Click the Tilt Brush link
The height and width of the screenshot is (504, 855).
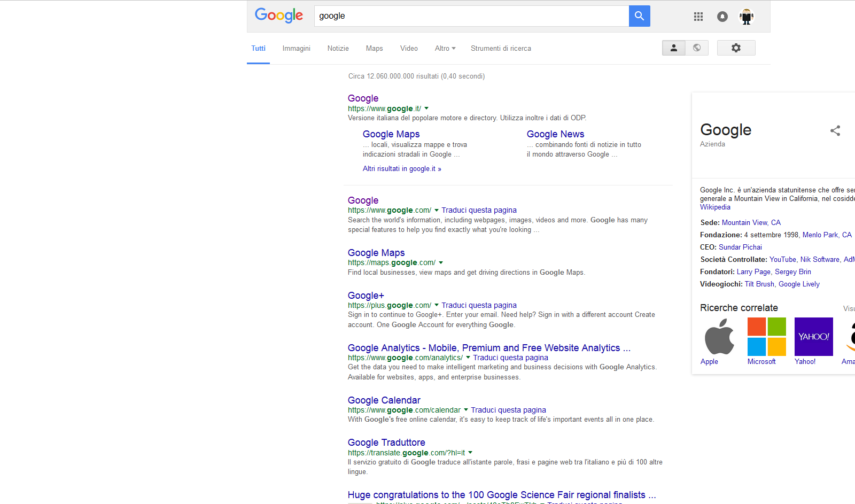pyautogui.click(x=759, y=284)
